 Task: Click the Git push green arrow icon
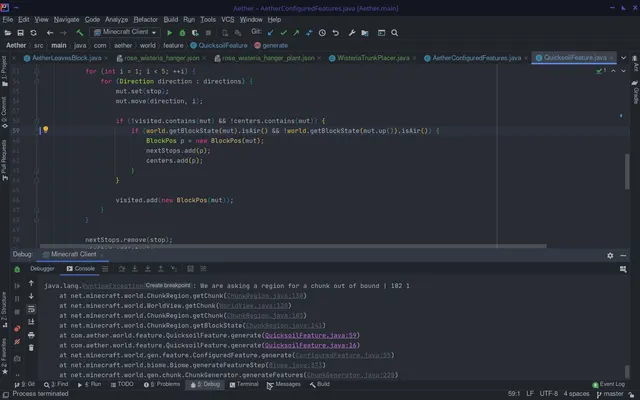[296, 33]
